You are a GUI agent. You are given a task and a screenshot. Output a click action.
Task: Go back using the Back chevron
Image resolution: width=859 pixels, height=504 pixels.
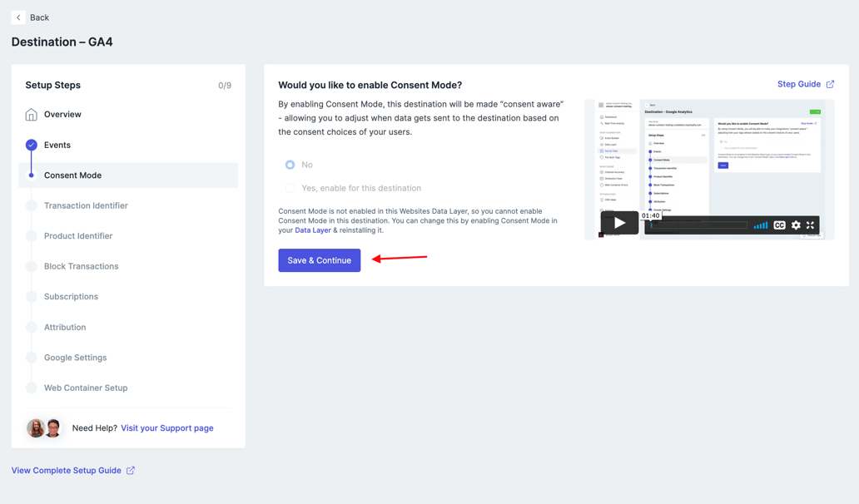click(x=18, y=17)
